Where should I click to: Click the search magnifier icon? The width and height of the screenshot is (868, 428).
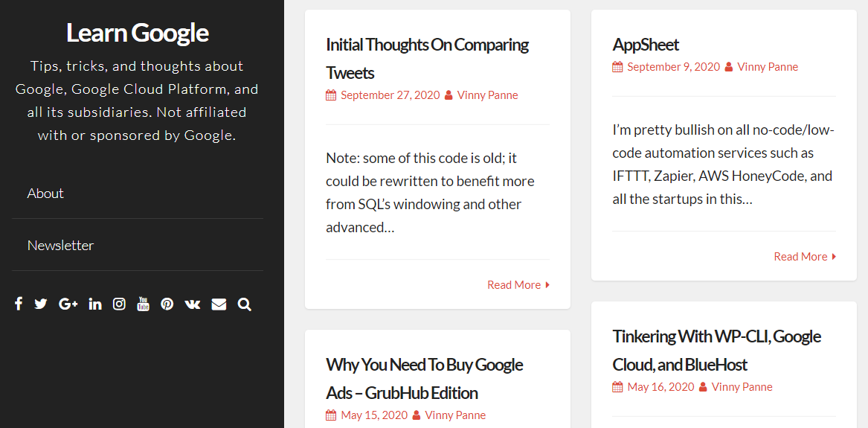tap(244, 304)
